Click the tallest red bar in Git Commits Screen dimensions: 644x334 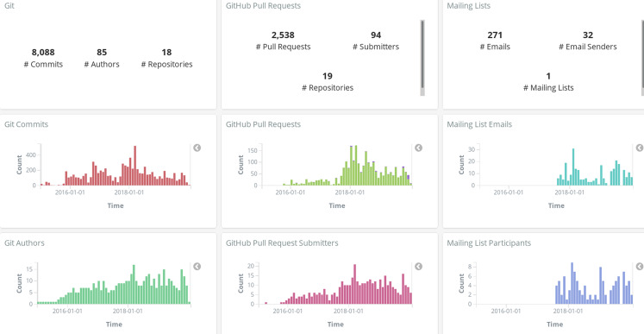[x=134, y=166]
